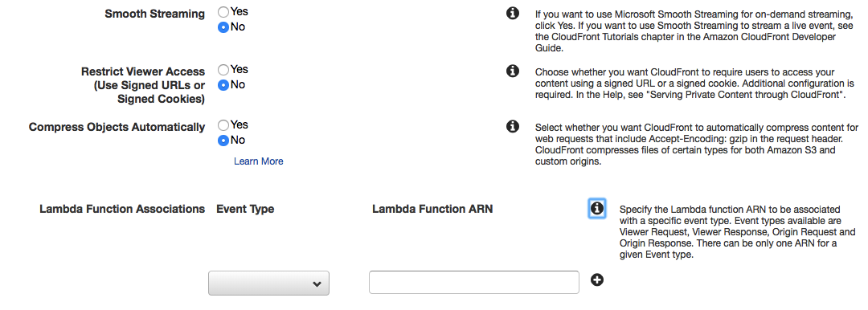Click the Lambda Function Associations label
The height and width of the screenshot is (310, 868).
pos(122,210)
